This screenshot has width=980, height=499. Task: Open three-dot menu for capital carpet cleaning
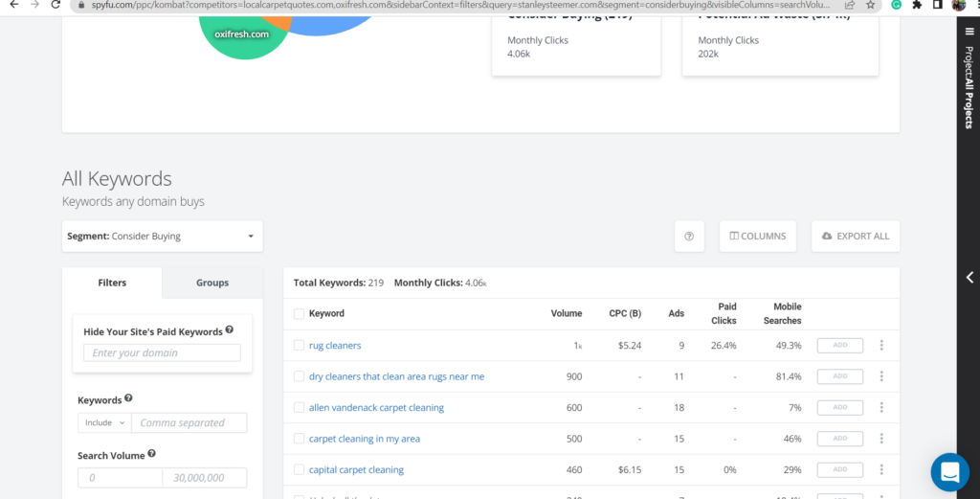click(x=881, y=470)
